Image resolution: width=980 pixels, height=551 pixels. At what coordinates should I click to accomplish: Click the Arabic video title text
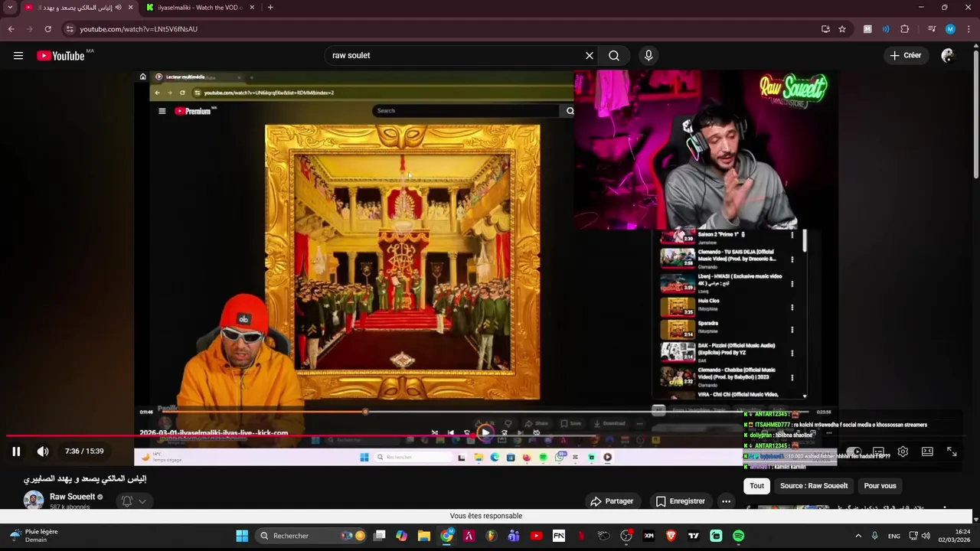coord(85,479)
